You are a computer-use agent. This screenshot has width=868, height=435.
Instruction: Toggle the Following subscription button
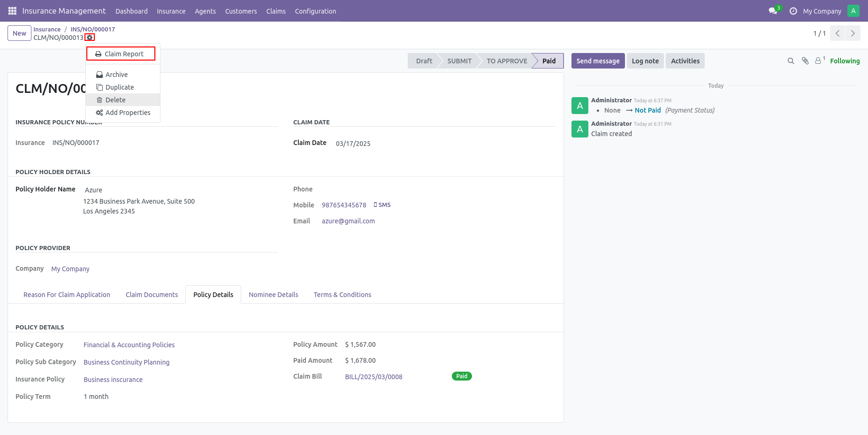pyautogui.click(x=845, y=61)
